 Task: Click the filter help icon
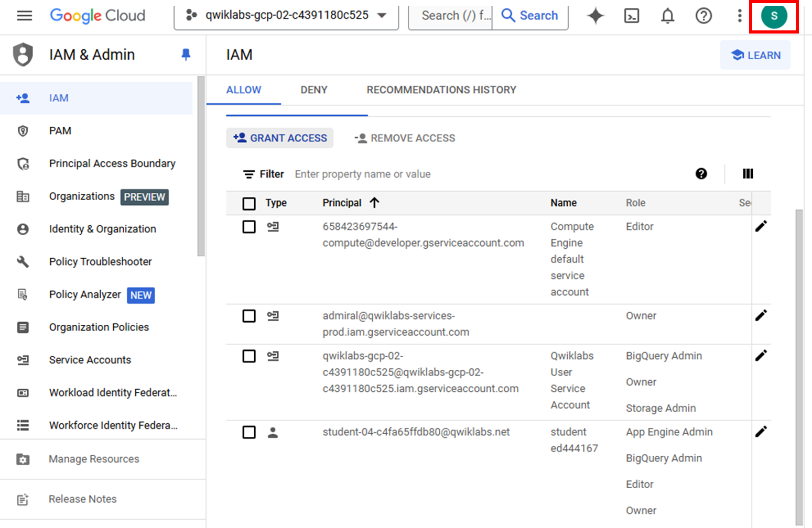click(701, 174)
